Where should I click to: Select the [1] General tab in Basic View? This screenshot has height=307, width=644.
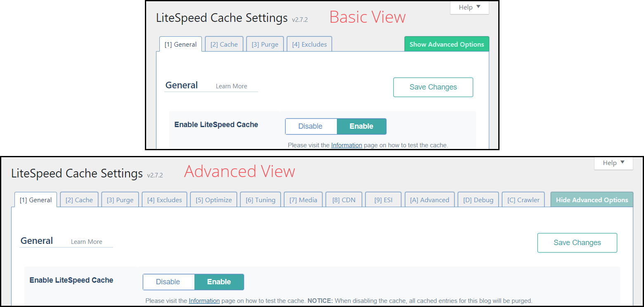[180, 44]
